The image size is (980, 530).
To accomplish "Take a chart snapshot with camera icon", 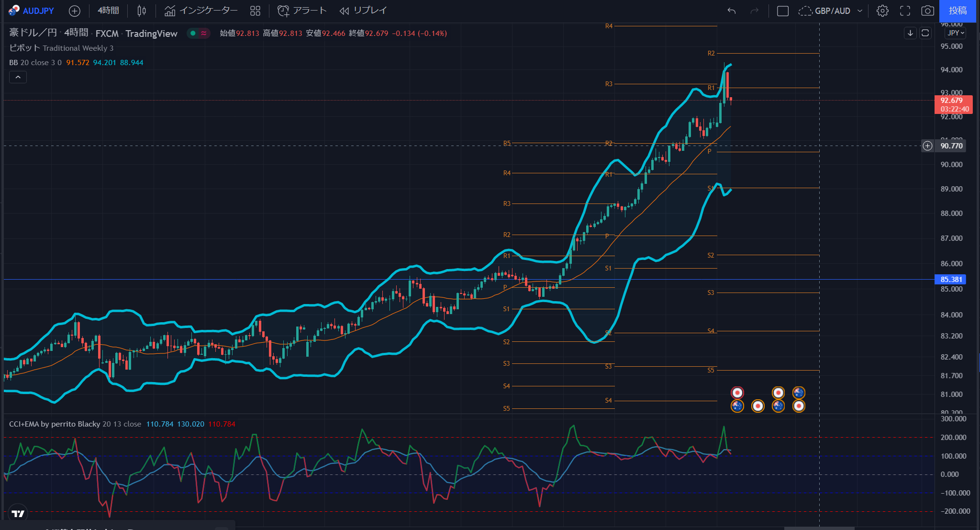I will point(928,11).
